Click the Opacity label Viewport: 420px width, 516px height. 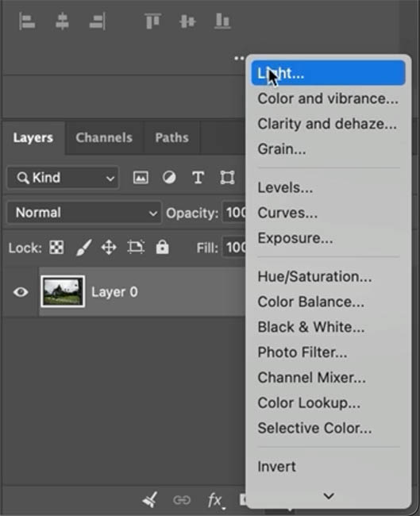192,214
